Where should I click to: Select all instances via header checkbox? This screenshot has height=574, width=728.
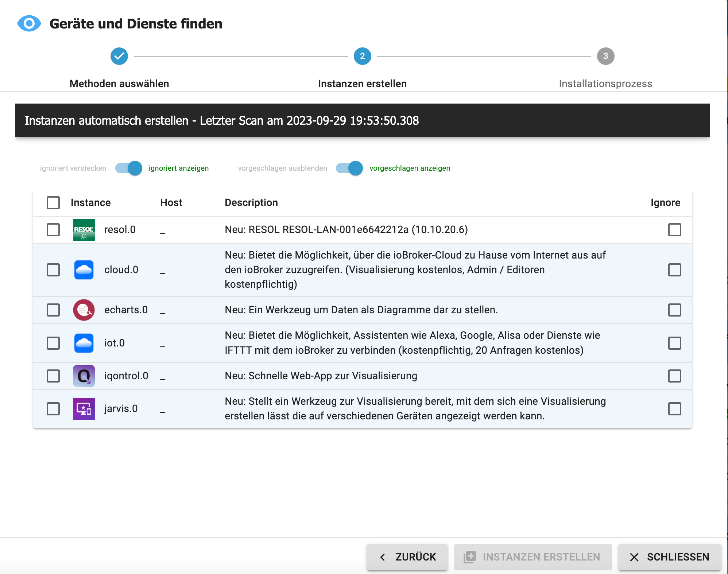tap(53, 203)
